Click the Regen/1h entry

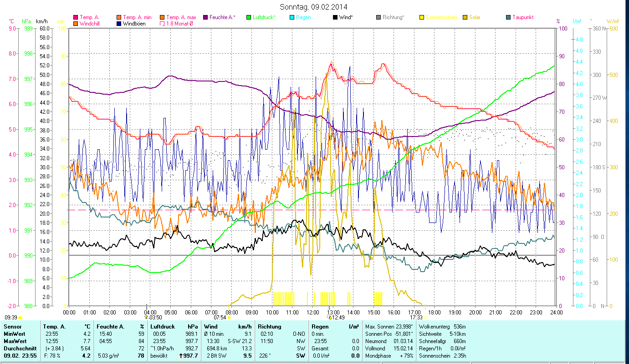(x=442, y=349)
